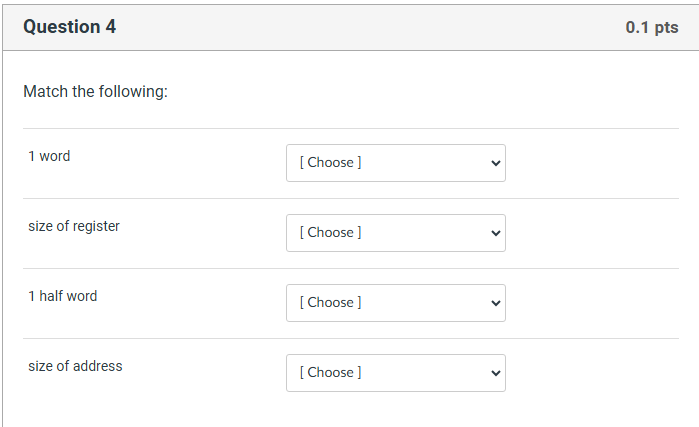Open the dropdown for 1 word
The width and height of the screenshot is (699, 427).
395,163
